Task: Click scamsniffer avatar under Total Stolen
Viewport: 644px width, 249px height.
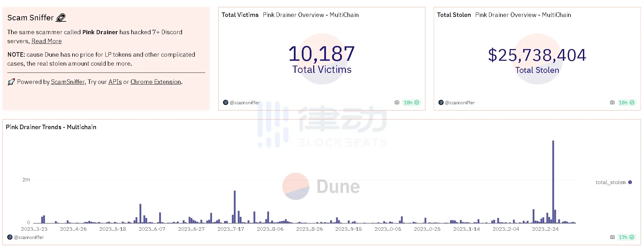Action: pyautogui.click(x=441, y=103)
